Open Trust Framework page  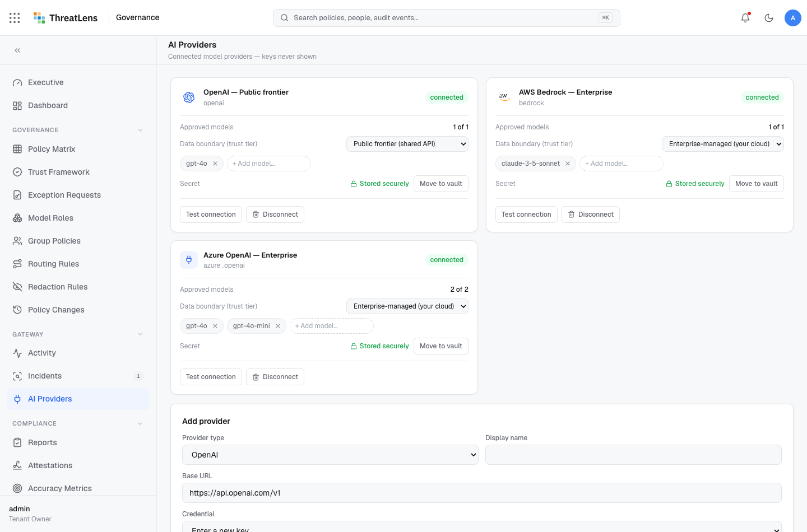tap(78, 172)
